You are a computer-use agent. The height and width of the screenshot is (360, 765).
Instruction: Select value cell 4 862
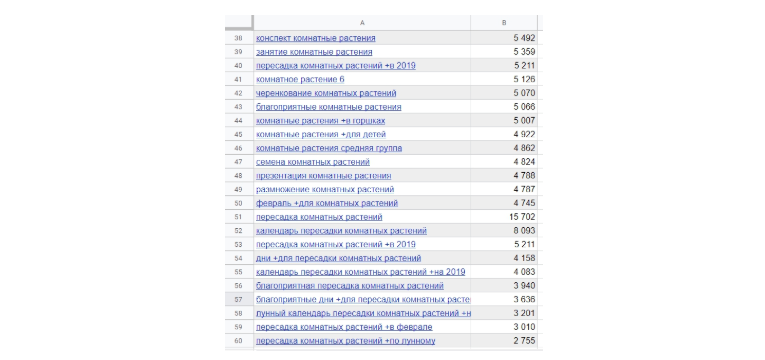(x=504, y=148)
